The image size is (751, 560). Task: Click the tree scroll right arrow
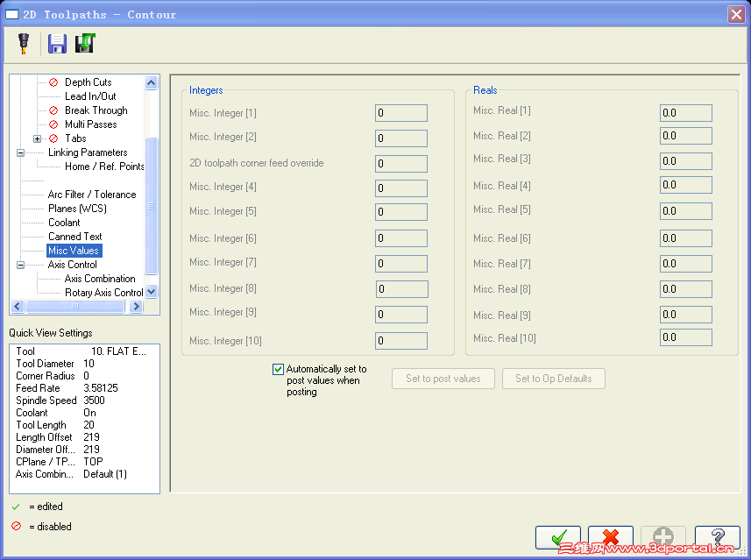[136, 306]
